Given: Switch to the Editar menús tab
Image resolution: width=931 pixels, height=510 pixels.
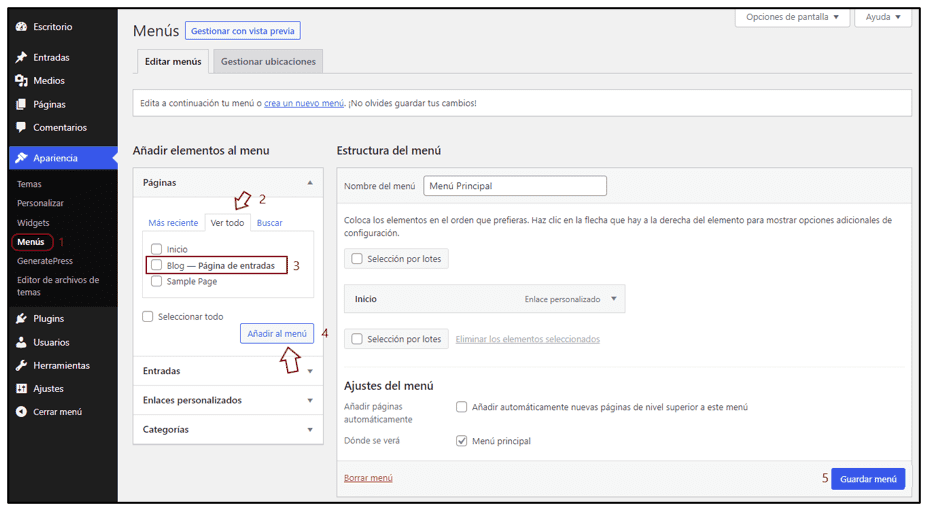Looking at the screenshot, I should pyautogui.click(x=173, y=61).
